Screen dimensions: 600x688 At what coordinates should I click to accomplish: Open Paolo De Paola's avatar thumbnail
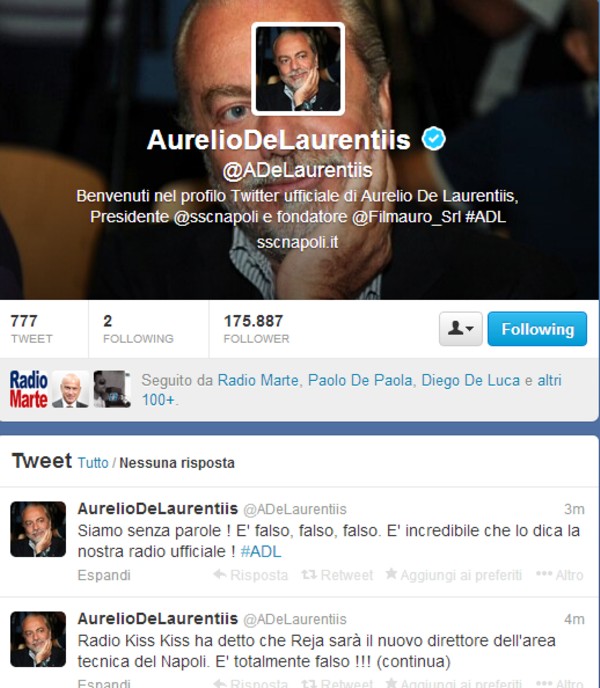(x=70, y=389)
